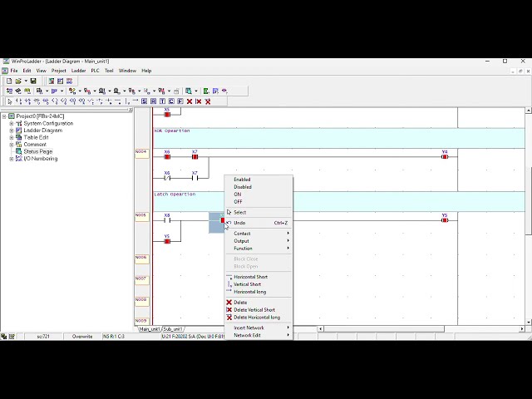Click the vertical scrollbar down arrow
Viewport: 532px width, 399px height.
click(529, 323)
